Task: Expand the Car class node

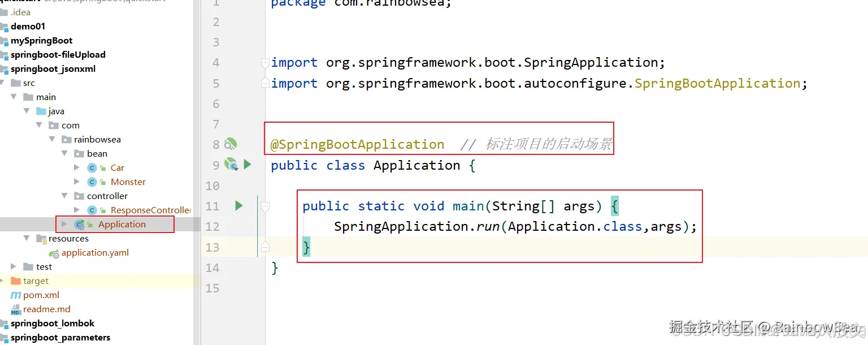Action: (77, 167)
